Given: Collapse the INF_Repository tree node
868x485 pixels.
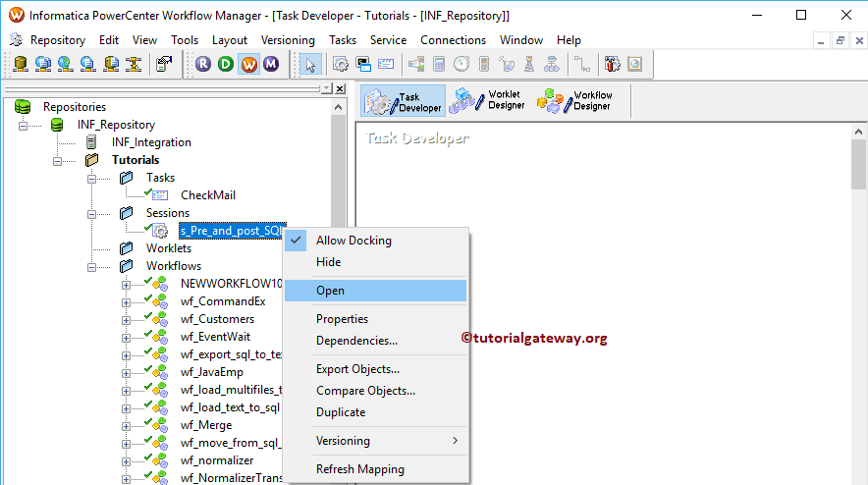Looking at the screenshot, I should pyautogui.click(x=23, y=125).
